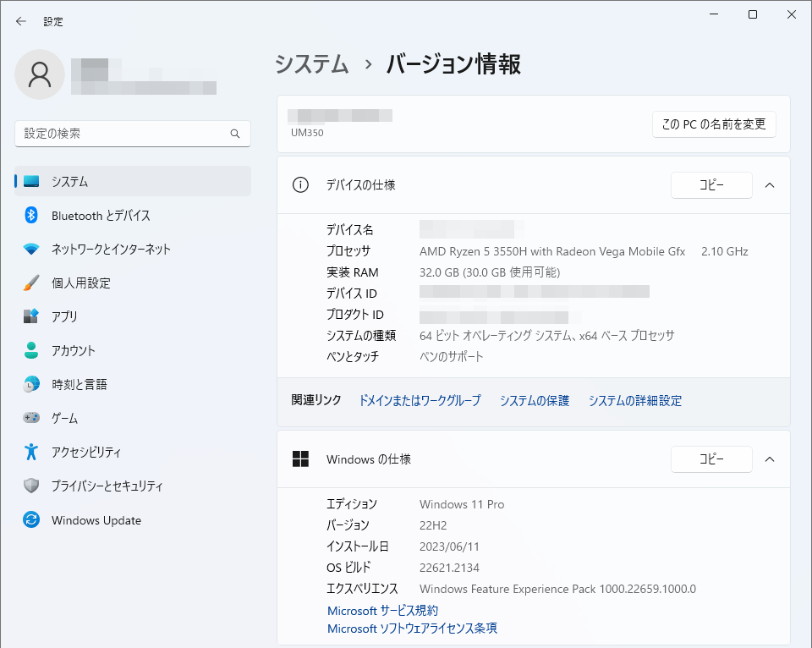Copy device specs with コピー button
The image size is (812, 648).
(x=711, y=185)
